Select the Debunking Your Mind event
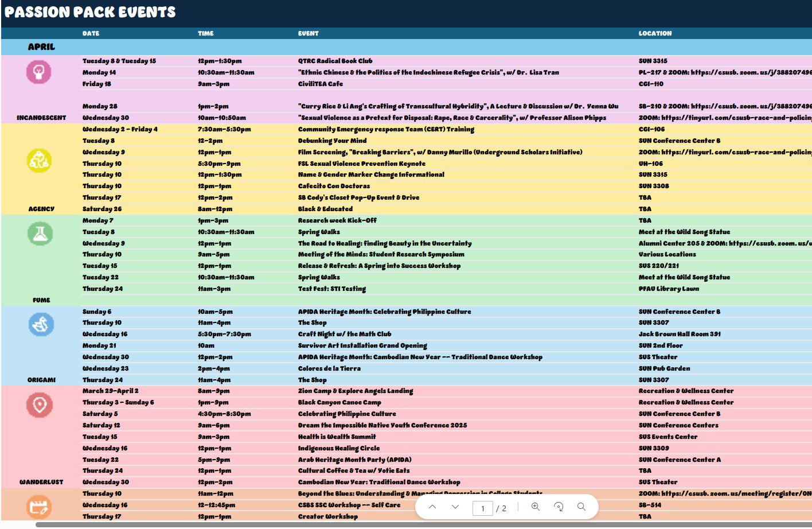Screen dimensions: 812x529 click(332, 141)
